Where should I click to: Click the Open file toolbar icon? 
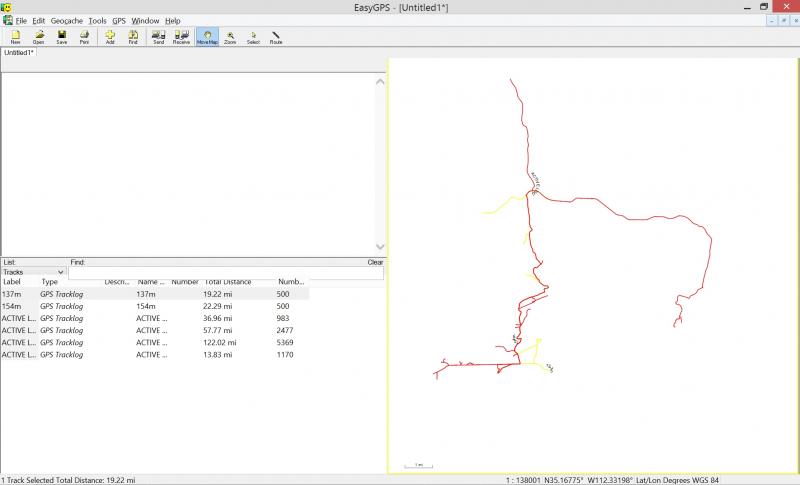(39, 37)
